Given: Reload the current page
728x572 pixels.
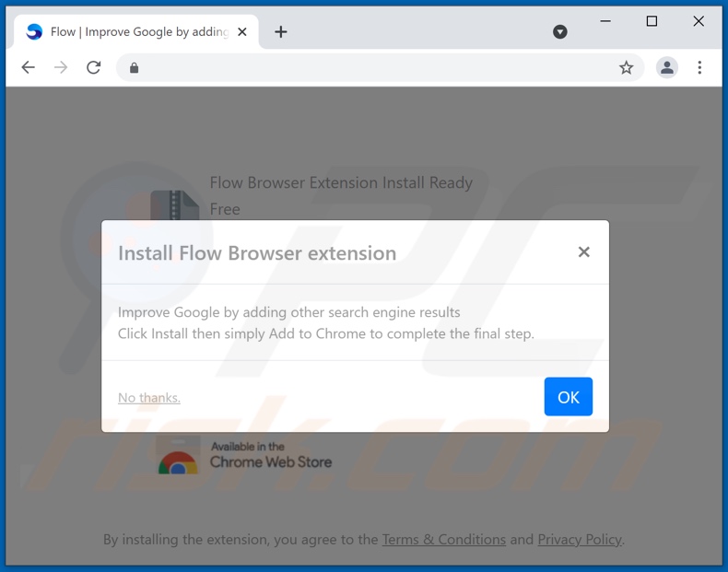Looking at the screenshot, I should click(94, 68).
